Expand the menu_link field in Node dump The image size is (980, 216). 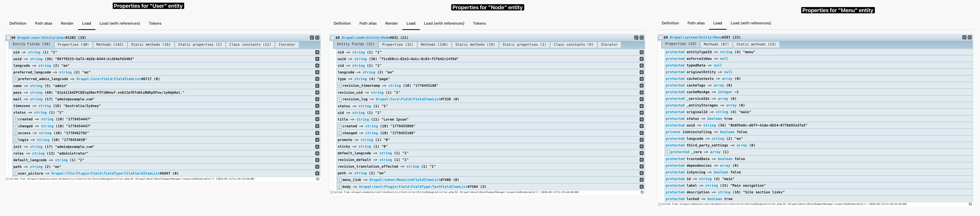click(340, 180)
